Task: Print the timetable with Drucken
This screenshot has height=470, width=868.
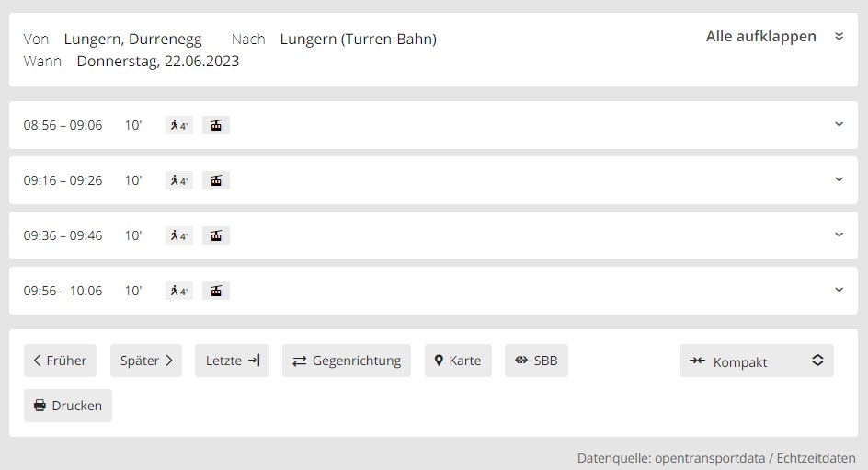Action: pos(68,406)
